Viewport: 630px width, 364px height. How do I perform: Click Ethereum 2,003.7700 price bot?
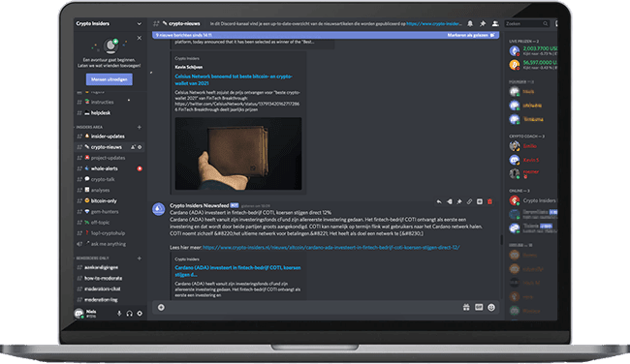[533, 50]
